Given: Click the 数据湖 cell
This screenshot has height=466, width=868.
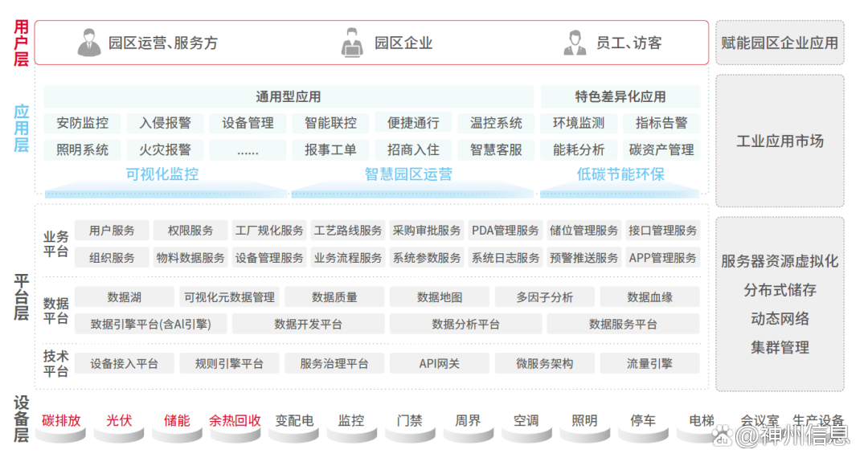Looking at the screenshot, I should coord(124,297).
